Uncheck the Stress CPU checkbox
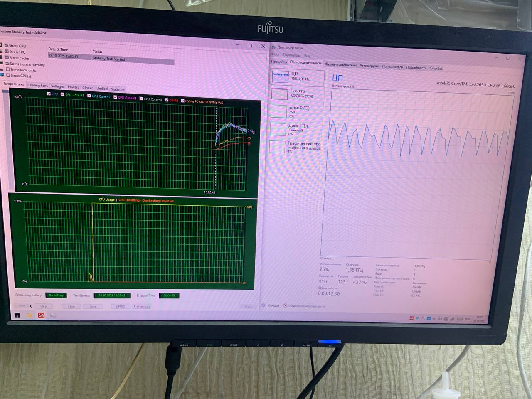This screenshot has height=399, width=532. (x=7, y=45)
